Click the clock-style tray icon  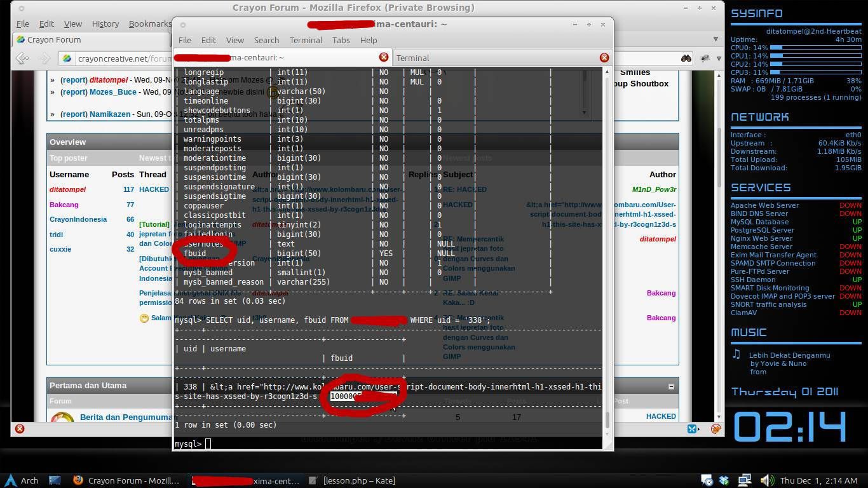(x=707, y=480)
